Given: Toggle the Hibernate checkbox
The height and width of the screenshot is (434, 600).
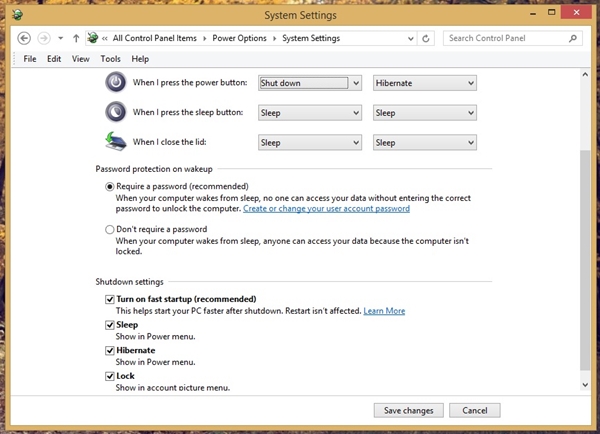Looking at the screenshot, I should [x=109, y=351].
